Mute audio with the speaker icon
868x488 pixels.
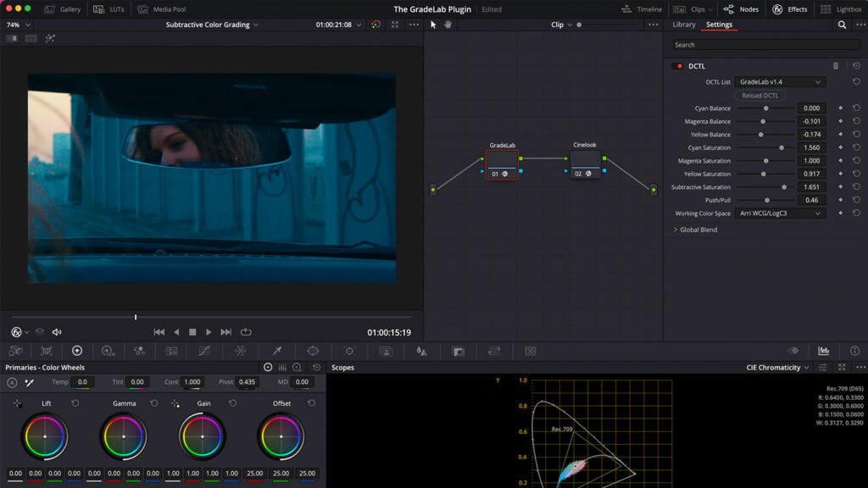tap(57, 332)
